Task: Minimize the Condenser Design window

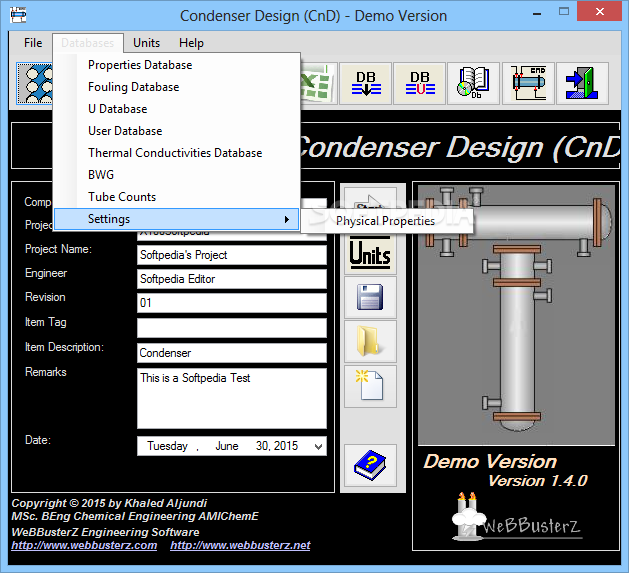Action: click(537, 14)
